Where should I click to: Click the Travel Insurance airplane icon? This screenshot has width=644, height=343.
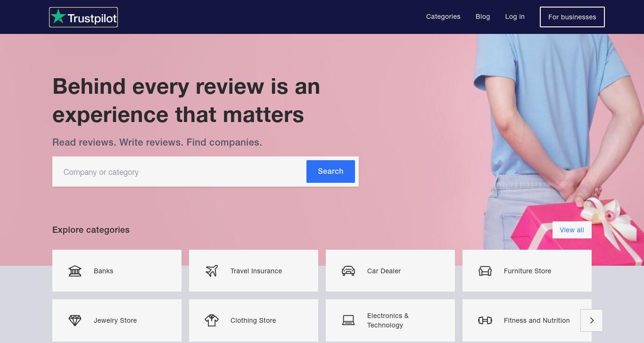pyautogui.click(x=212, y=271)
